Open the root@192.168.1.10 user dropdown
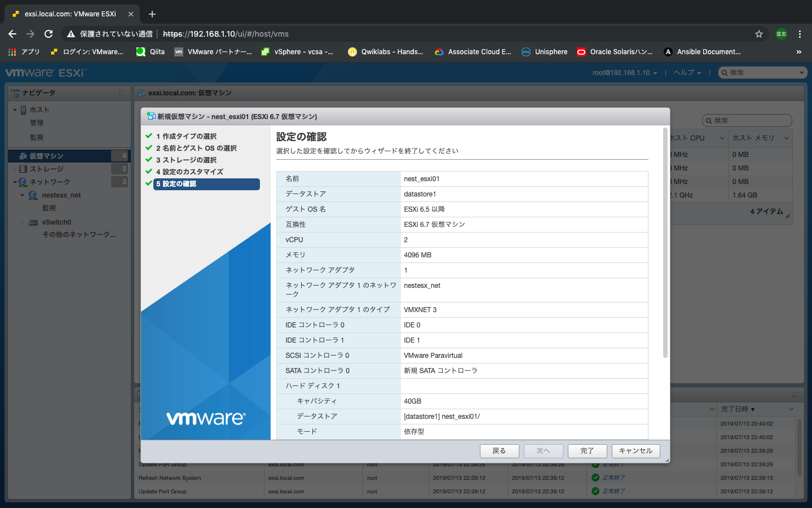 [625, 73]
